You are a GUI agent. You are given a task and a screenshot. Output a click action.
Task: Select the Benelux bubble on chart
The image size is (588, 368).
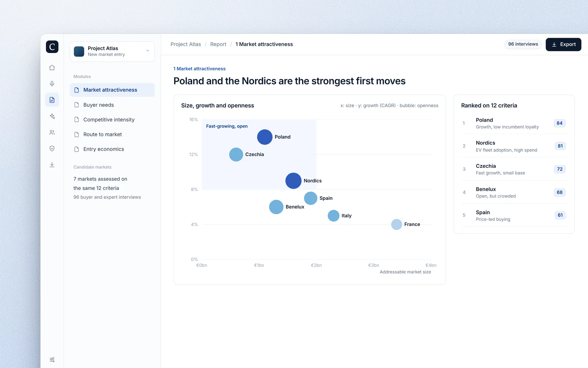coord(276,207)
